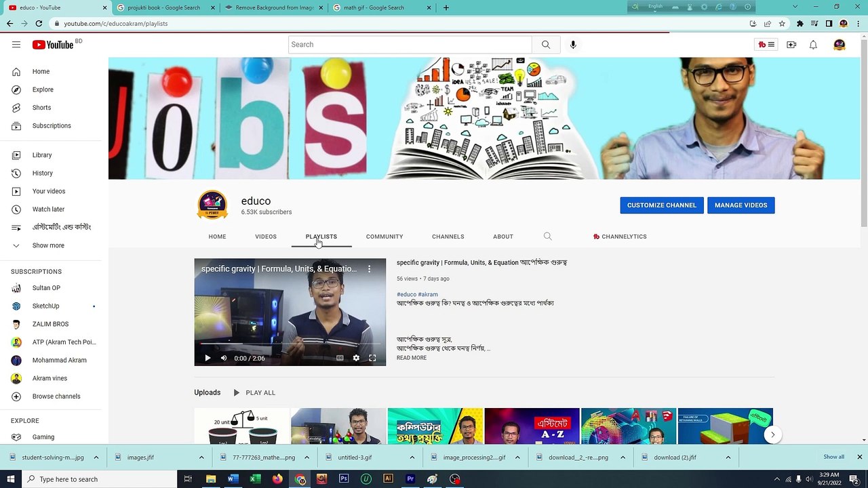Go back to the previous page
This screenshot has height=488, width=868.
coord(9,24)
